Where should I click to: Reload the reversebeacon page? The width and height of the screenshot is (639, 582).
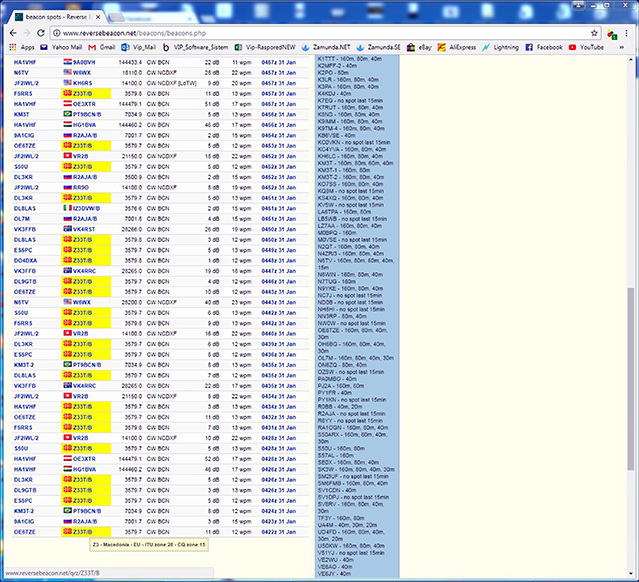(x=41, y=33)
